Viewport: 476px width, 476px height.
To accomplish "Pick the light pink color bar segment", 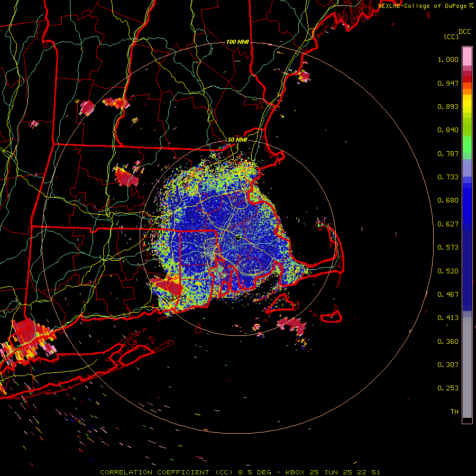I will point(467,56).
